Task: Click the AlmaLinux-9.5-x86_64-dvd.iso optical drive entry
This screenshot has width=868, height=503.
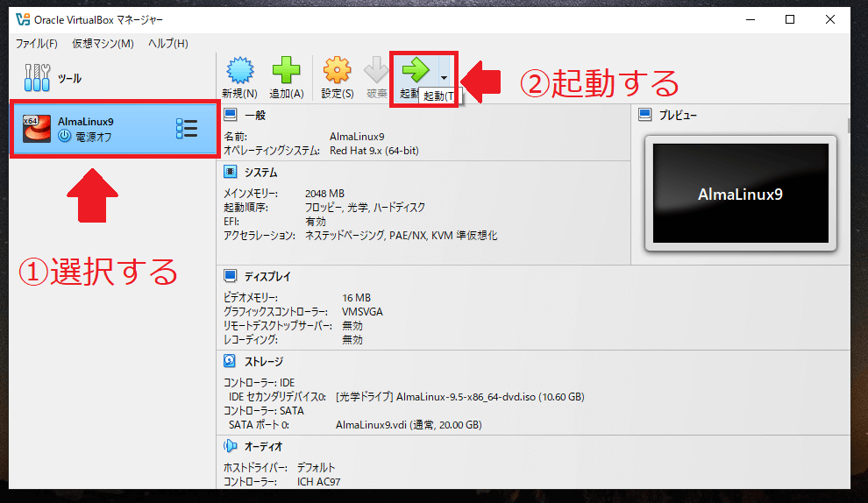Action: [460, 397]
